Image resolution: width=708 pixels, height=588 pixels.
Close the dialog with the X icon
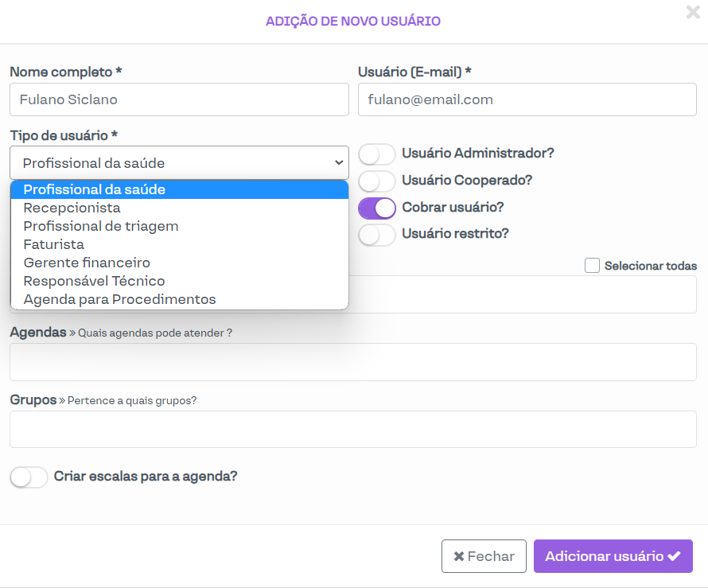tap(693, 12)
